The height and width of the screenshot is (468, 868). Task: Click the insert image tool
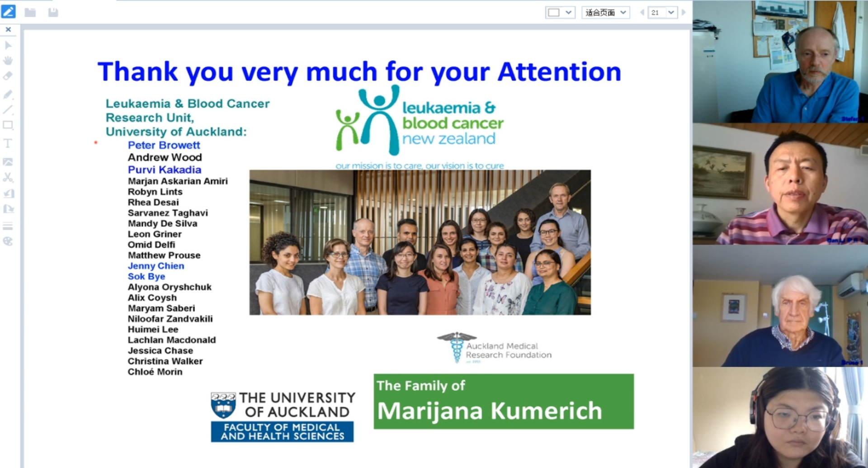(8, 162)
